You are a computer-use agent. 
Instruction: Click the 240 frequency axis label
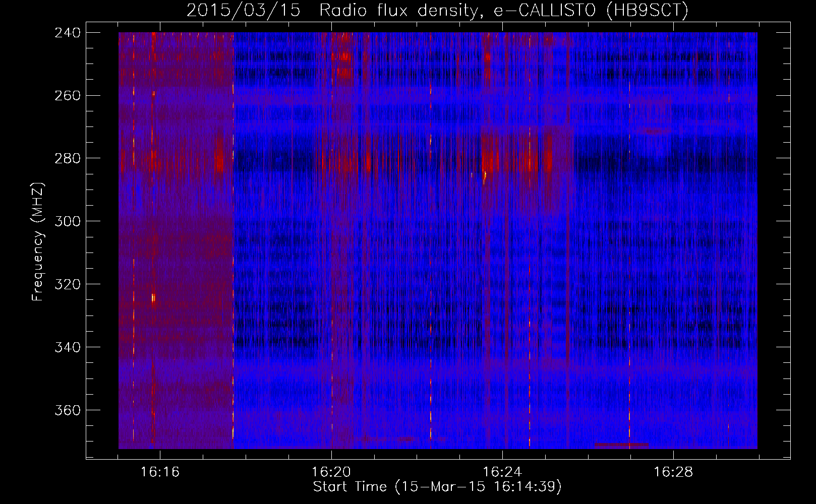[68, 32]
